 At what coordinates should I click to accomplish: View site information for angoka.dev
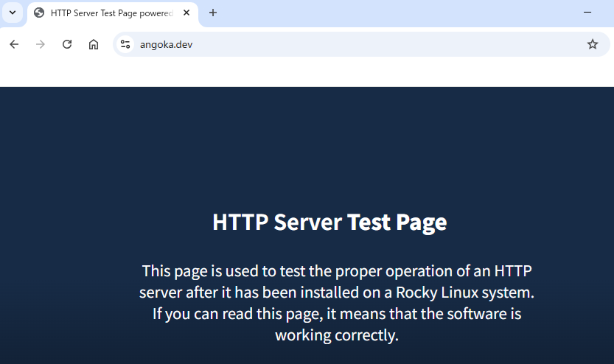[125, 44]
